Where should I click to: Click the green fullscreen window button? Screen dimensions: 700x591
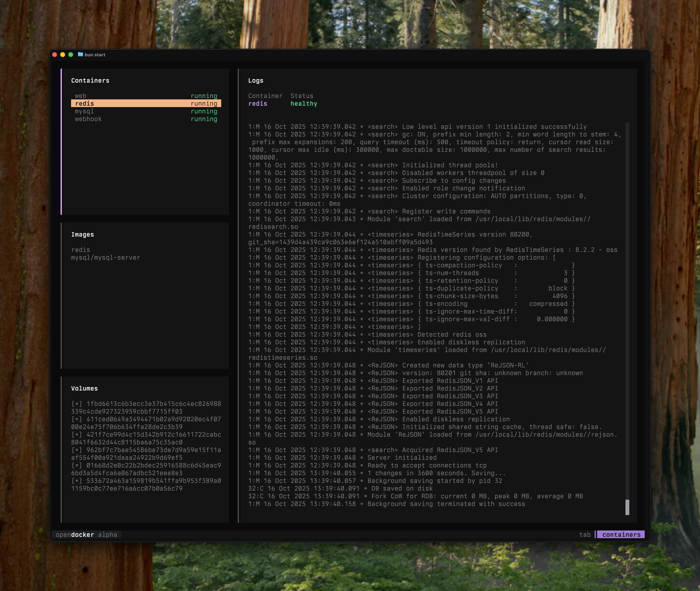pyautogui.click(x=71, y=55)
